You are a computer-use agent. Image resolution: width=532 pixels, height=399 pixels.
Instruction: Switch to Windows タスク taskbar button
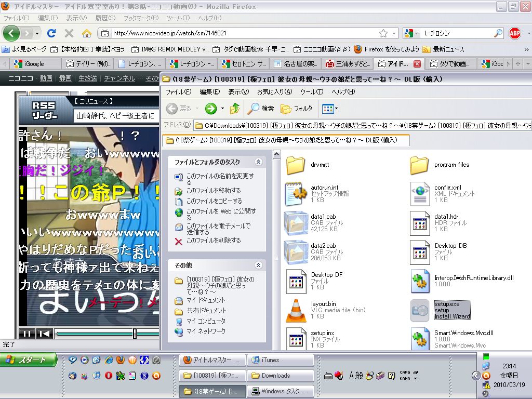(281, 391)
